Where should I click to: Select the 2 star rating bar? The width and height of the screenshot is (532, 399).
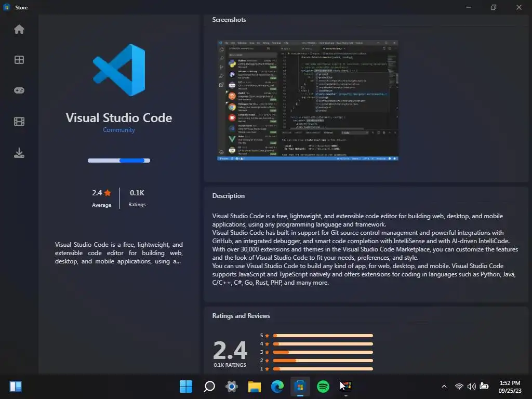click(323, 361)
